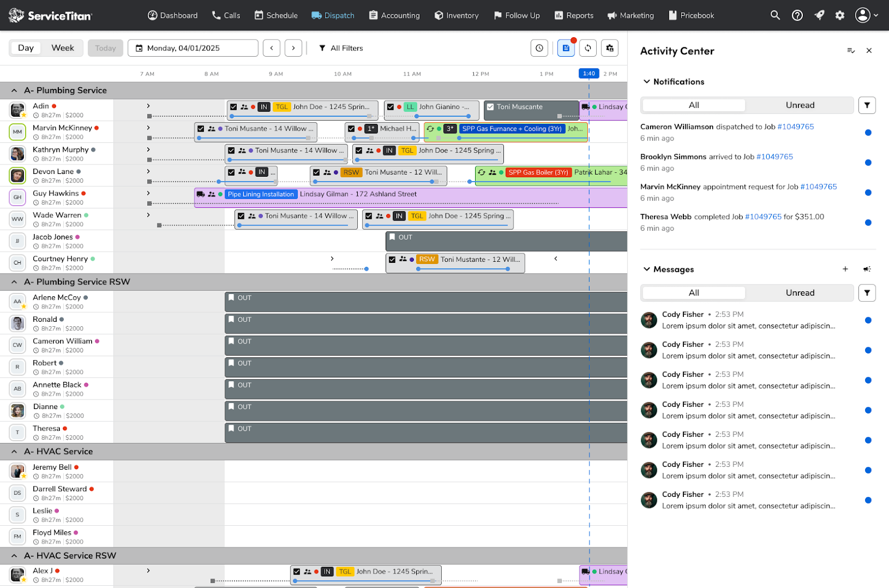The height and width of the screenshot is (588, 889).
Task: Go to the Calls page
Action: pyautogui.click(x=226, y=16)
